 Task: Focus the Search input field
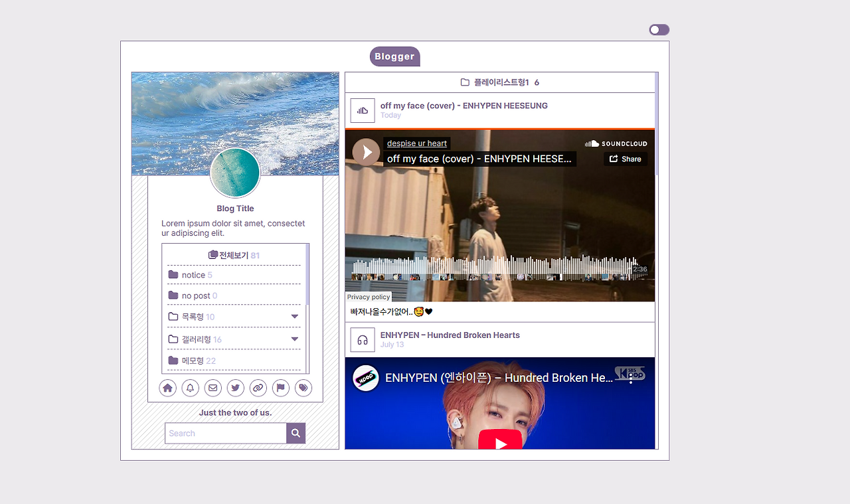[226, 433]
